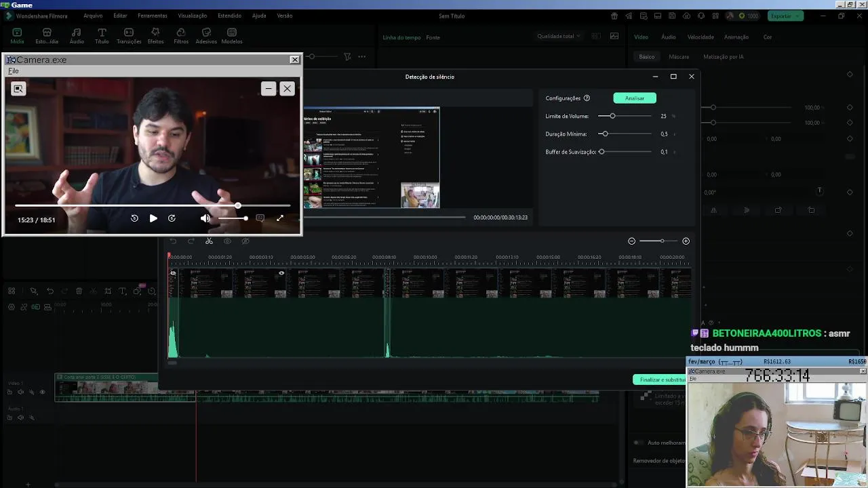Play the video in Camera.exe player
868x488 pixels.
(153, 218)
